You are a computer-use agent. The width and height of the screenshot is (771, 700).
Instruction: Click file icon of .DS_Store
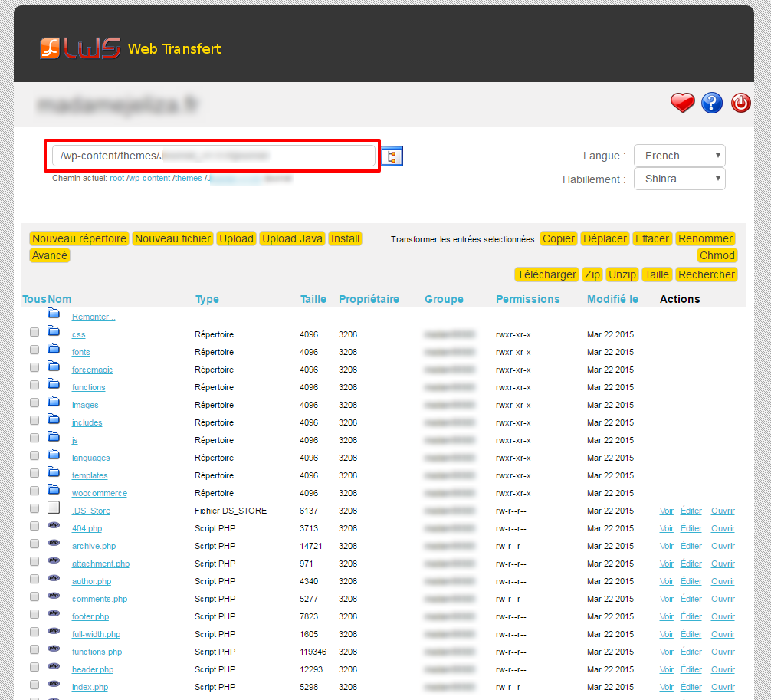click(x=54, y=508)
